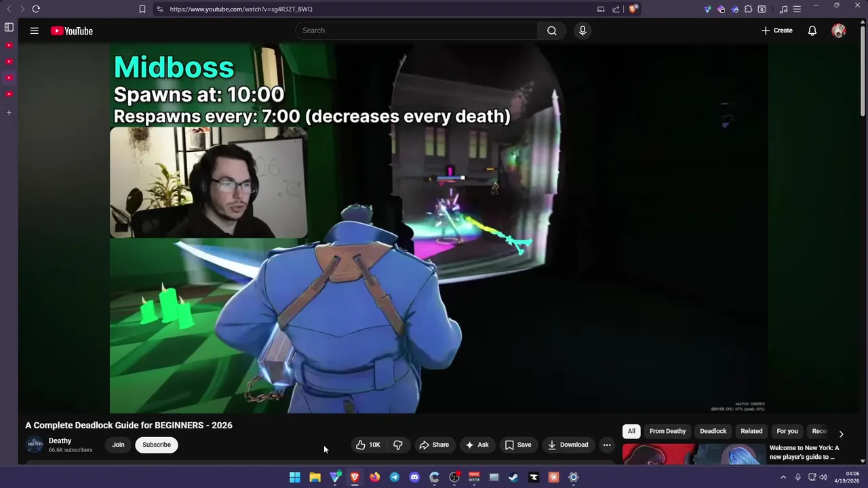Select the From Deathy chip

[x=667, y=431]
